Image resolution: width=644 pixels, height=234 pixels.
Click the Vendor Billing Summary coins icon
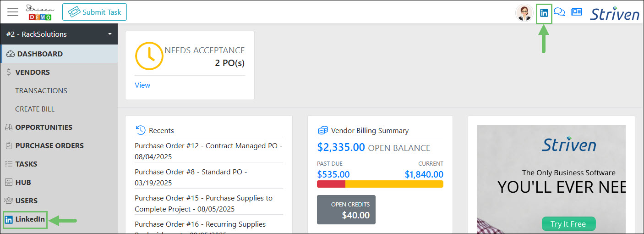[323, 130]
